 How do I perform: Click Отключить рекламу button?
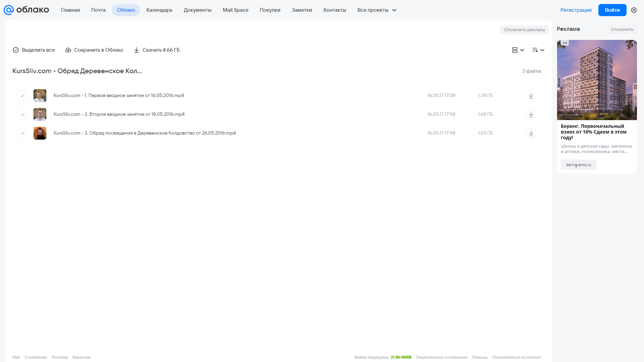(x=524, y=30)
